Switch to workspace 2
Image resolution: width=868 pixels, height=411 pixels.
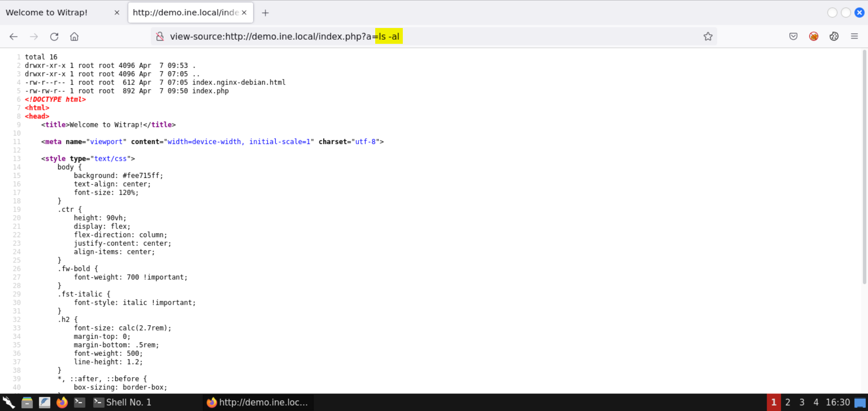point(788,402)
